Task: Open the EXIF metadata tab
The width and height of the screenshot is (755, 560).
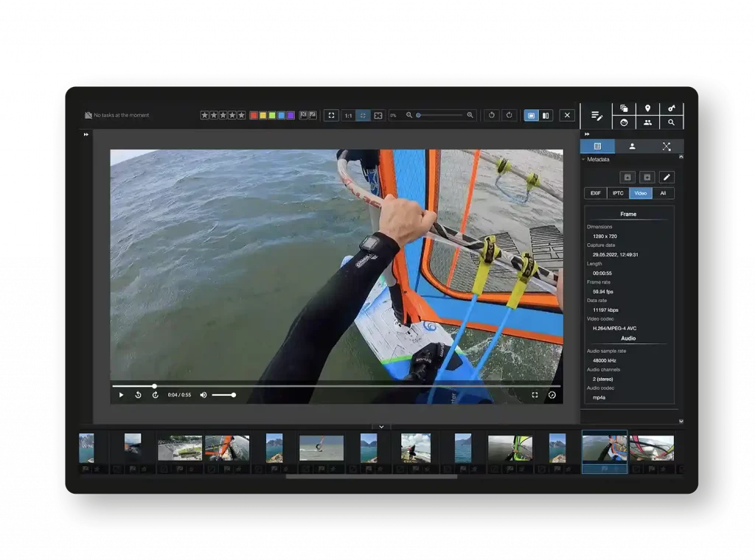Action: (595, 193)
